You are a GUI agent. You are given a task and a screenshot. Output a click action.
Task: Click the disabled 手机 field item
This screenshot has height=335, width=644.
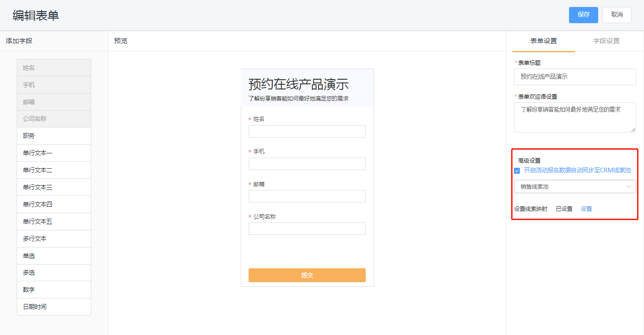point(54,85)
